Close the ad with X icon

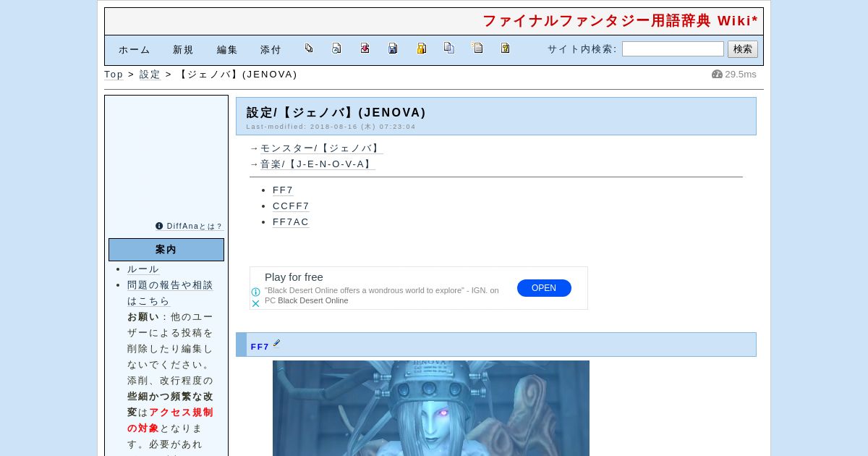255,303
